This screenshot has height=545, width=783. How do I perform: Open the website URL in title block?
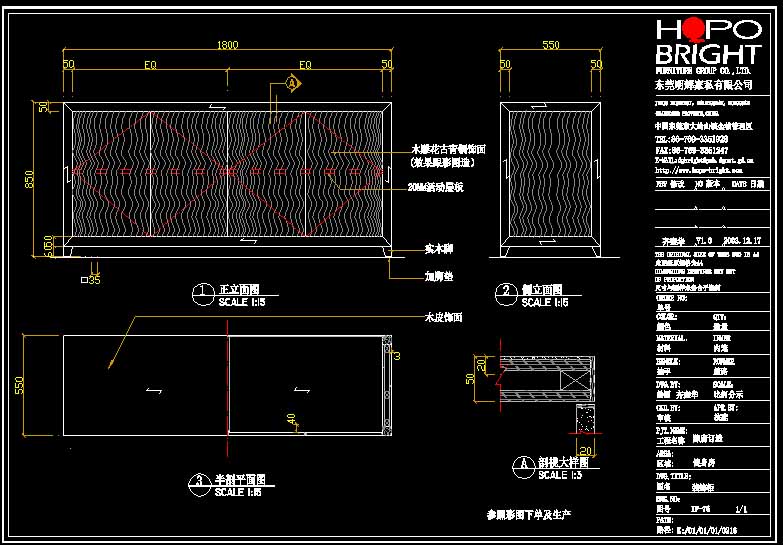click(699, 170)
